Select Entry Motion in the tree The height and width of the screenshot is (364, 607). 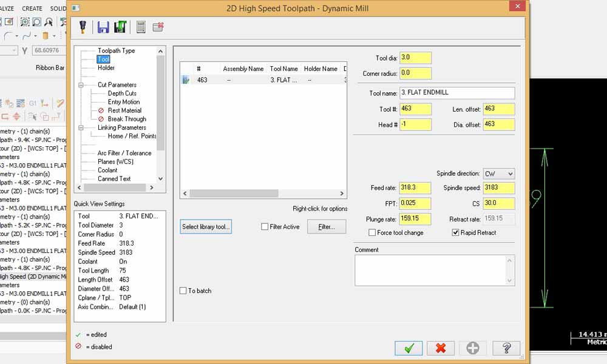click(123, 102)
